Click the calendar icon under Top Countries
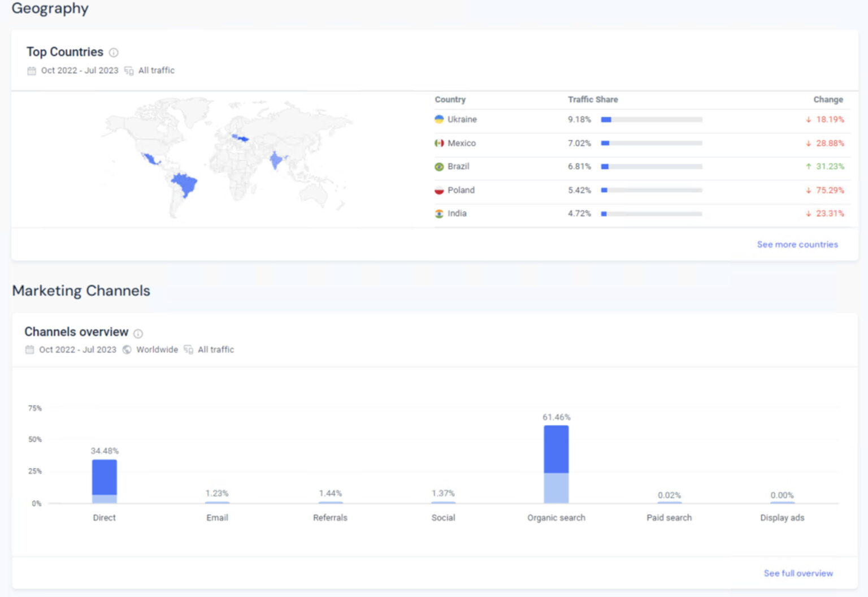 point(31,71)
